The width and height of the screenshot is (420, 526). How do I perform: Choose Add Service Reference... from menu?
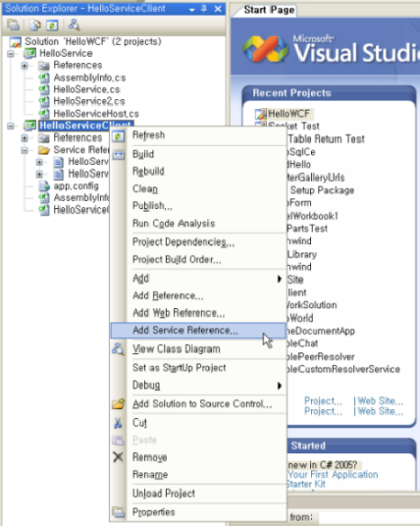pyautogui.click(x=198, y=331)
